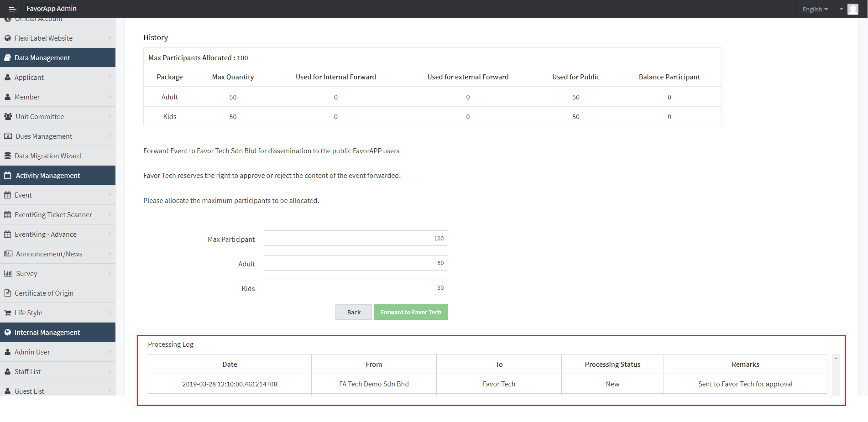Click the Unit Committee group icon
The height and width of the screenshot is (422, 868).
pyautogui.click(x=8, y=117)
